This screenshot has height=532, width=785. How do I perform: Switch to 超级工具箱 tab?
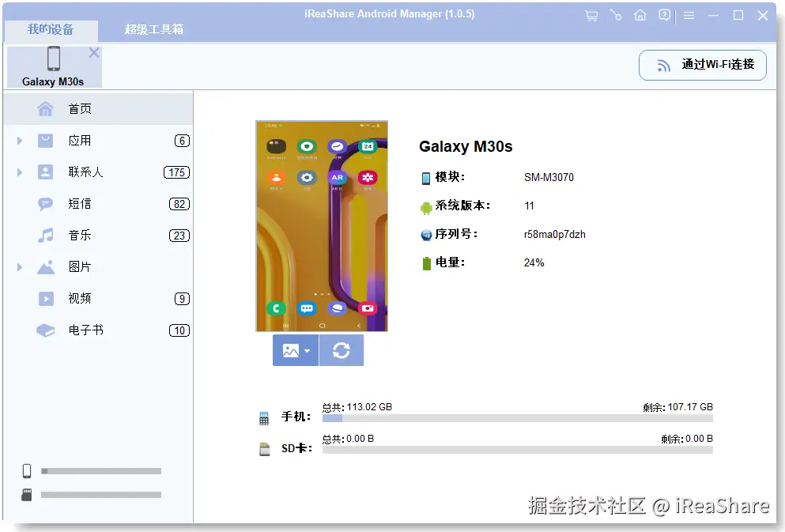[153, 29]
